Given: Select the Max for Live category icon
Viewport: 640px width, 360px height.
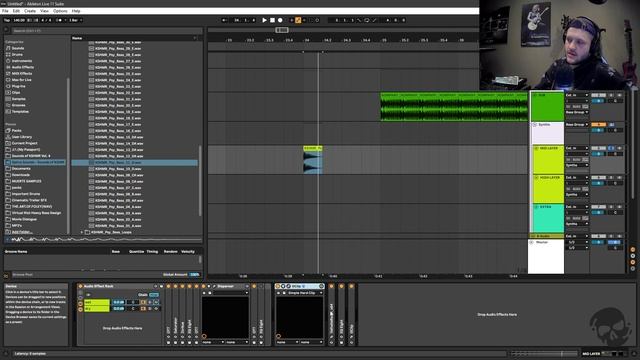Looking at the screenshot, I should [8, 80].
